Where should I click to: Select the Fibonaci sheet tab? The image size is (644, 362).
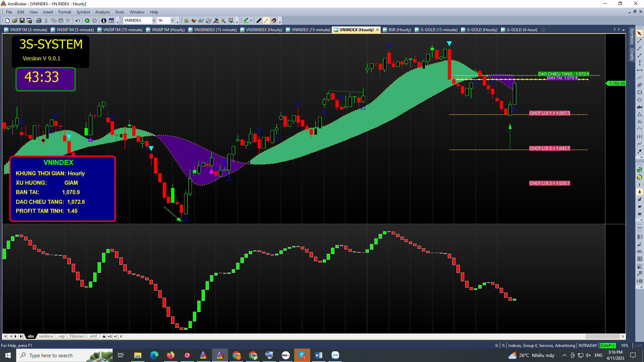point(77,336)
